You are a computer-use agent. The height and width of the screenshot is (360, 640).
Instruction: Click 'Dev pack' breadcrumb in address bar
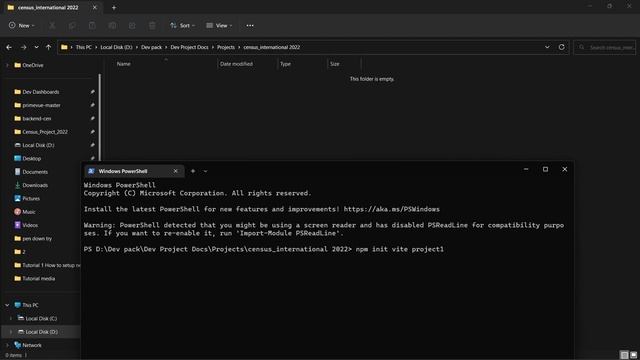(151, 47)
